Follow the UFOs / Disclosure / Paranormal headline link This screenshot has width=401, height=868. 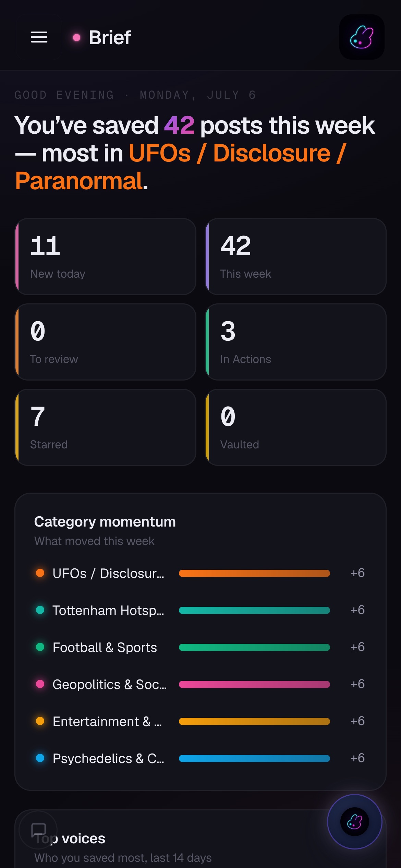(181, 167)
